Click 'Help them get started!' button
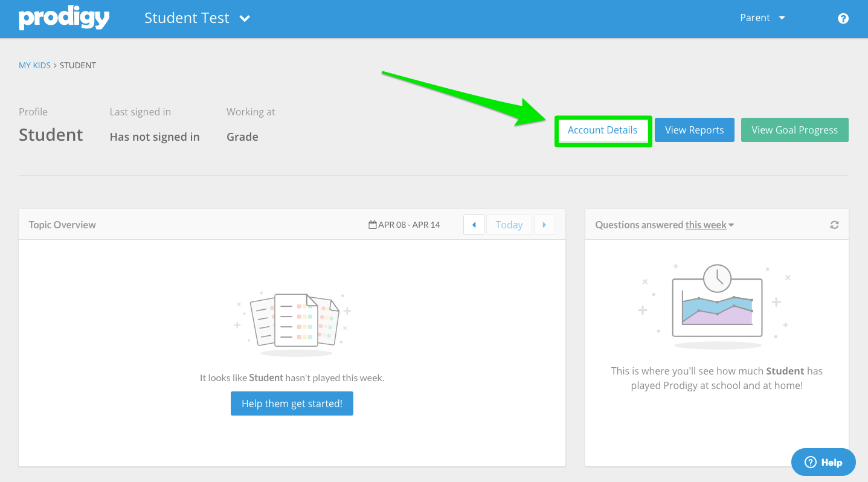Screen dimensions: 868x482 (292, 403)
